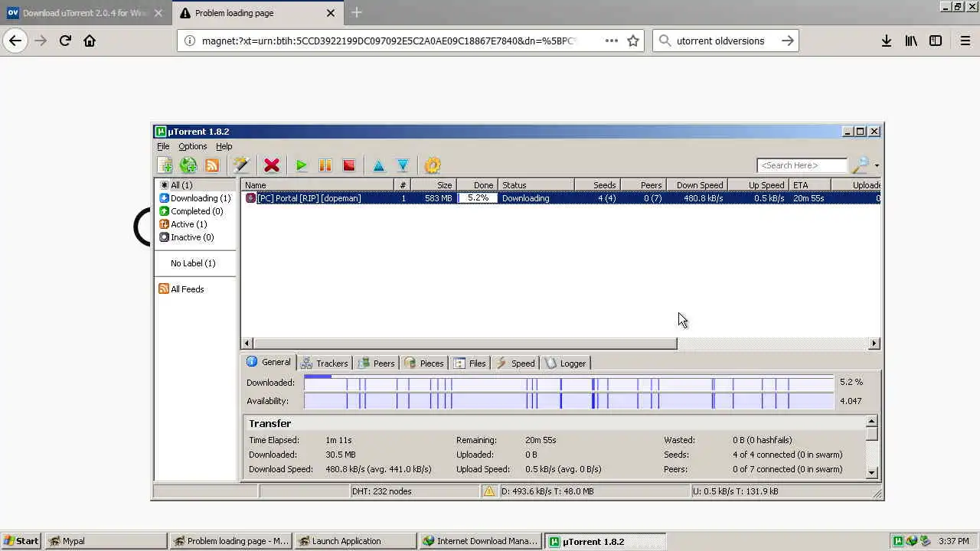Click DHT: 232 nodes status text
The width and height of the screenshot is (980, 551).
pyautogui.click(x=381, y=491)
